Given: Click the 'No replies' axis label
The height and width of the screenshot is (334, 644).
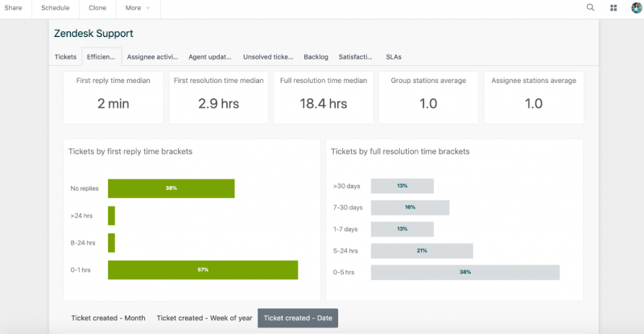Looking at the screenshot, I should pyautogui.click(x=85, y=188).
